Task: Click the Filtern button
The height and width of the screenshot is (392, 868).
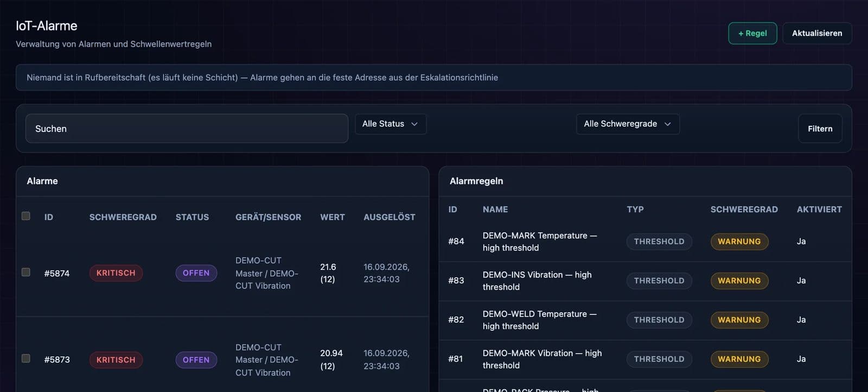Action: [x=820, y=129]
